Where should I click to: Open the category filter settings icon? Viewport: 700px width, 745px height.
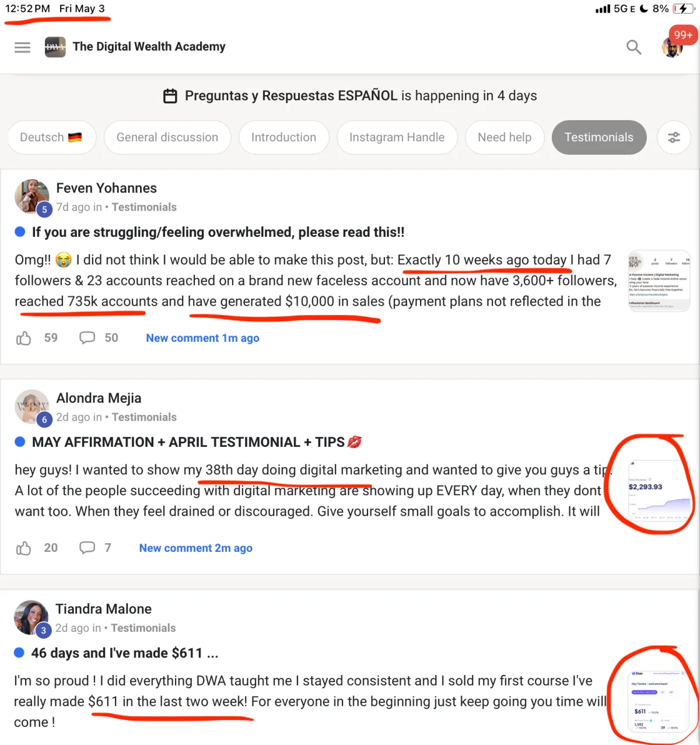point(674,138)
